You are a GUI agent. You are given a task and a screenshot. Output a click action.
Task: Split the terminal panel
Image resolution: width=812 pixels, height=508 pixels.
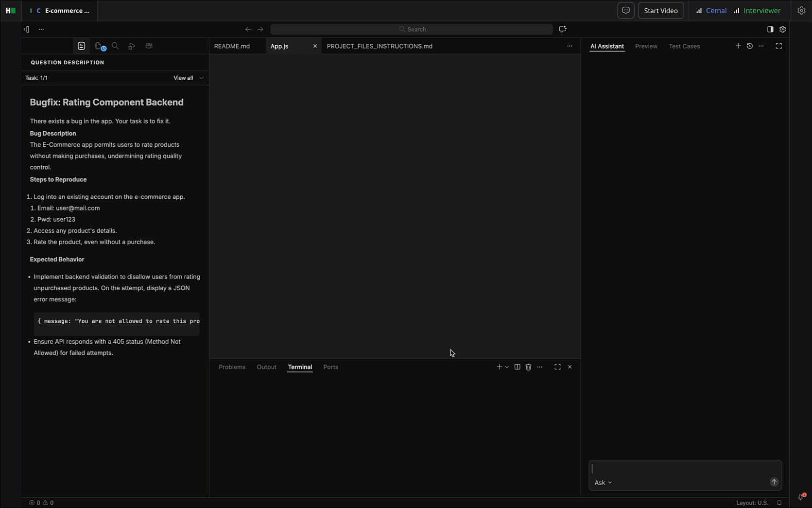(517, 367)
